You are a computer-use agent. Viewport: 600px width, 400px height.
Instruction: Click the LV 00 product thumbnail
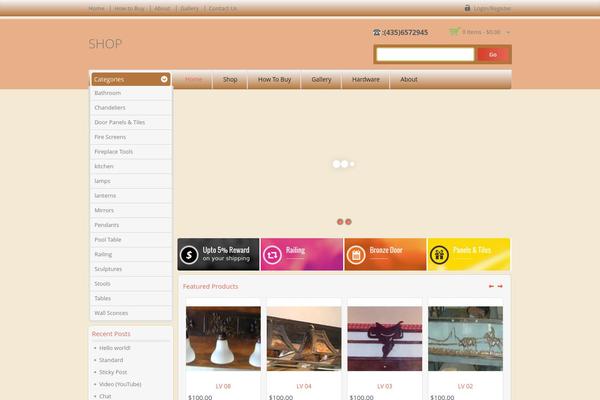[223, 338]
